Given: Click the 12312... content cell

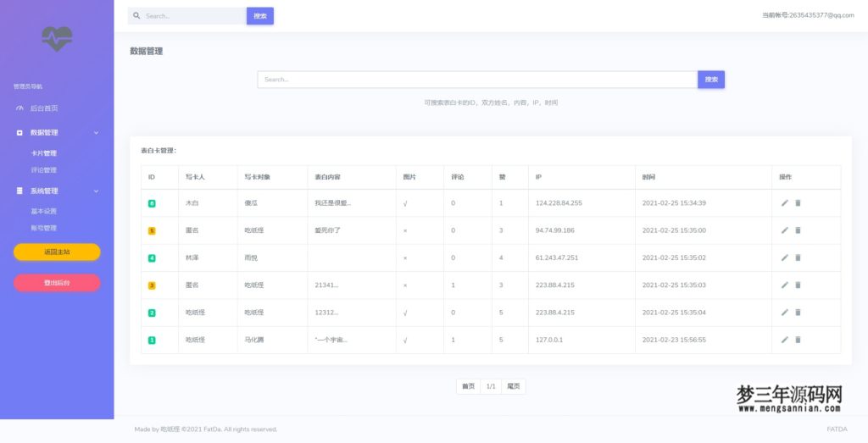Looking at the screenshot, I should 326,313.
